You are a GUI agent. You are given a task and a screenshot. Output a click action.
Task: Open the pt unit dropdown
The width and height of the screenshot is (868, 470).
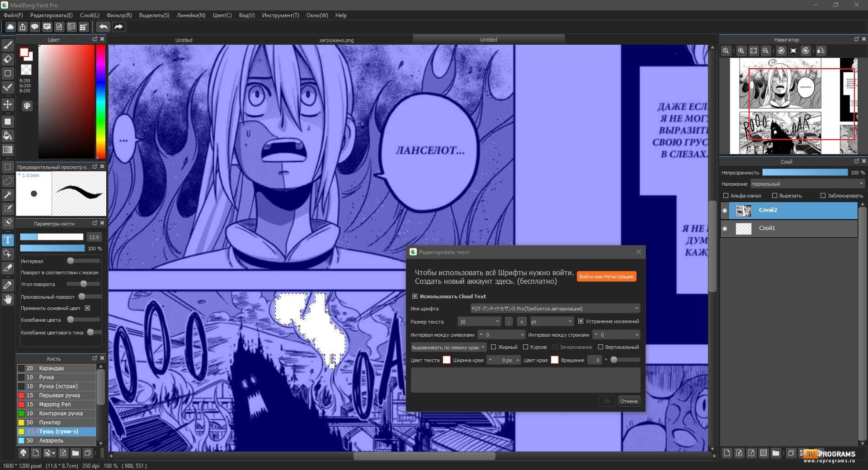click(x=551, y=322)
